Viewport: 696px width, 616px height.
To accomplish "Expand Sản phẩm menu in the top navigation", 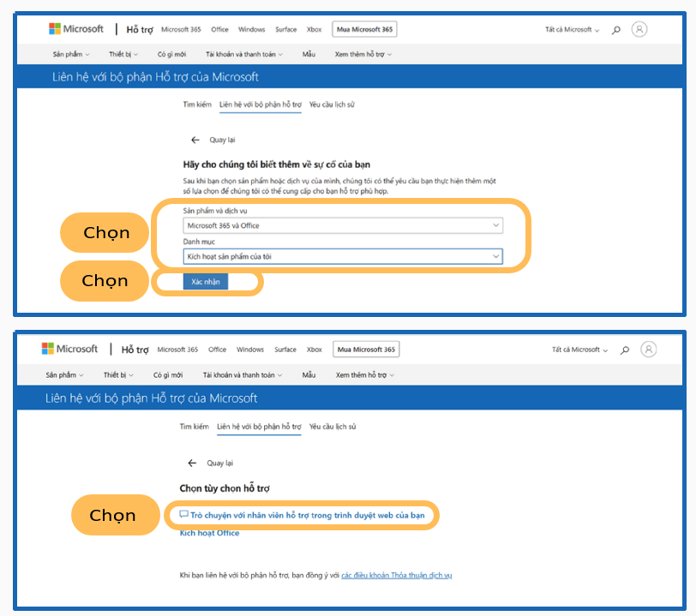I will pyautogui.click(x=71, y=54).
